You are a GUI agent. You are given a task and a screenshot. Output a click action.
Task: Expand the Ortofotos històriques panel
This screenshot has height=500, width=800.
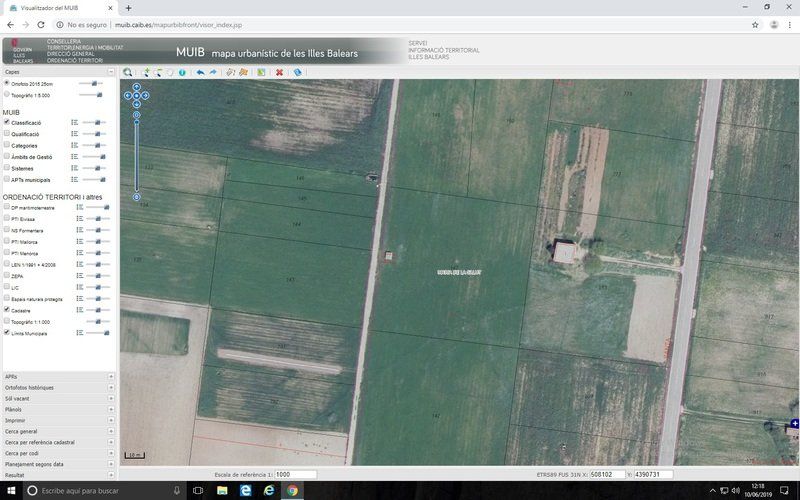tap(57, 387)
